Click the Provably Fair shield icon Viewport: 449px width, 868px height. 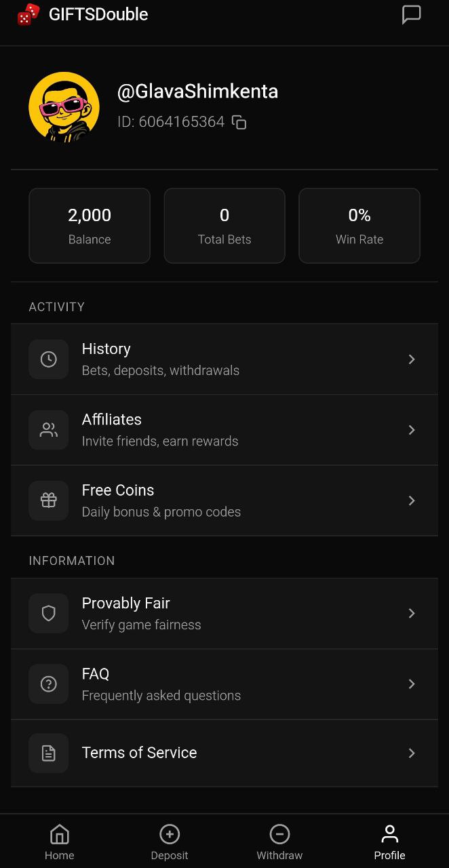pyautogui.click(x=48, y=613)
